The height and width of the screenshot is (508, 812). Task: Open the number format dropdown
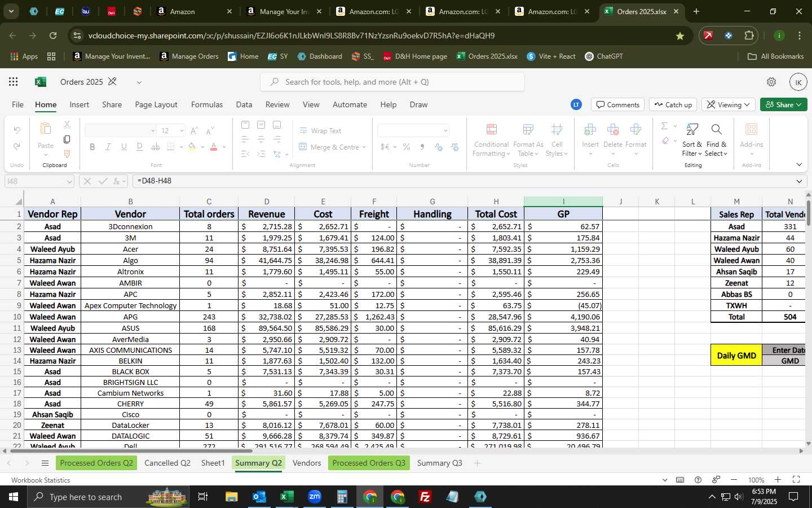tap(445, 130)
